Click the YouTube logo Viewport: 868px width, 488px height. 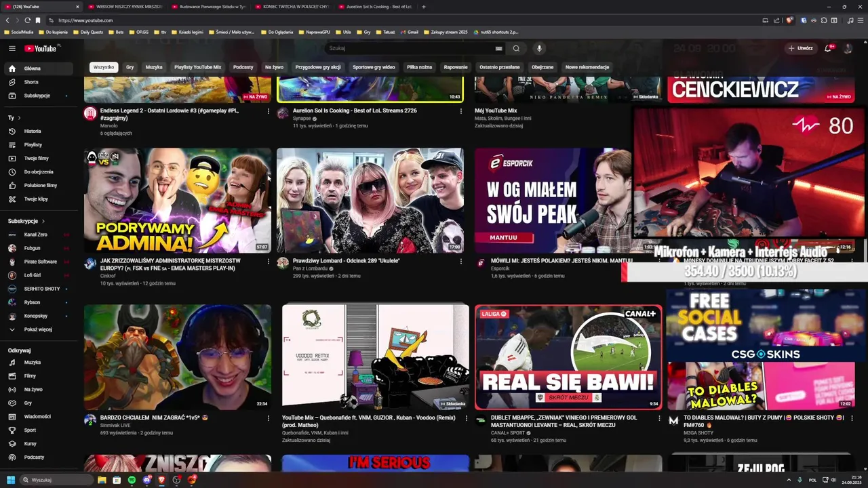coord(42,48)
